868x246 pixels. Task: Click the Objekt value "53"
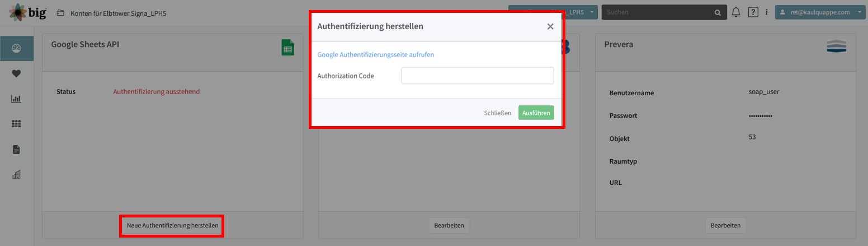pyautogui.click(x=752, y=137)
